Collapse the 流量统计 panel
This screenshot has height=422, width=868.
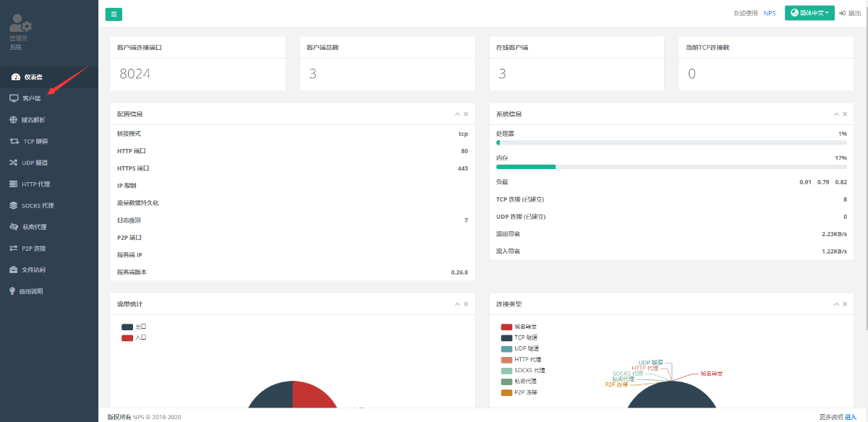(457, 304)
